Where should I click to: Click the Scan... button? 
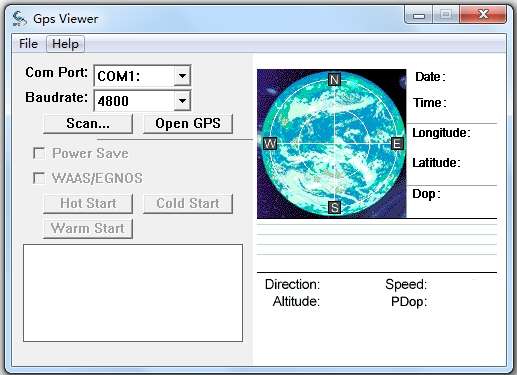[88, 124]
